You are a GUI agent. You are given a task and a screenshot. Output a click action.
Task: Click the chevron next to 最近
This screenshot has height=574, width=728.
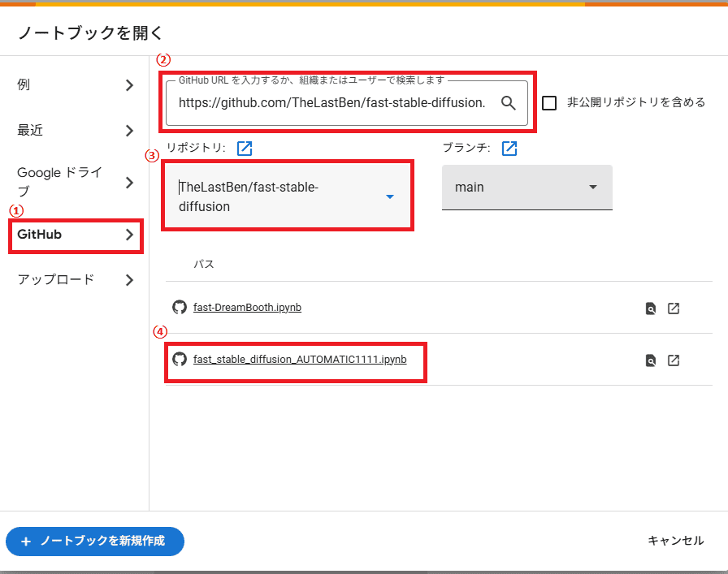click(x=129, y=131)
